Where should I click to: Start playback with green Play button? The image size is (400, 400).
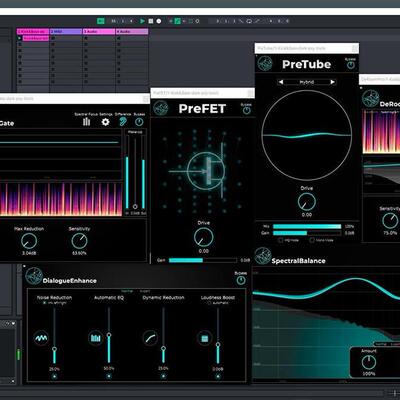point(142,21)
